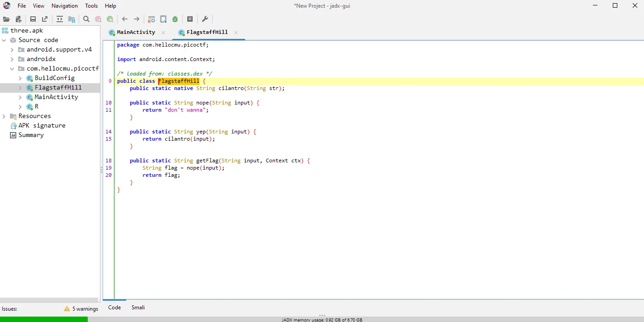Image resolution: width=644 pixels, height=322 pixels.
Task: Click the nope method name in code
Action: 202,103
